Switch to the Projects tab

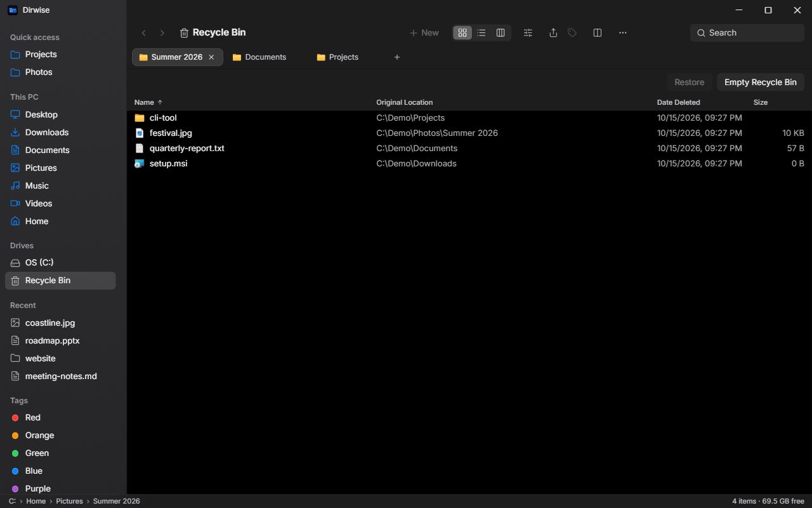[x=344, y=57]
